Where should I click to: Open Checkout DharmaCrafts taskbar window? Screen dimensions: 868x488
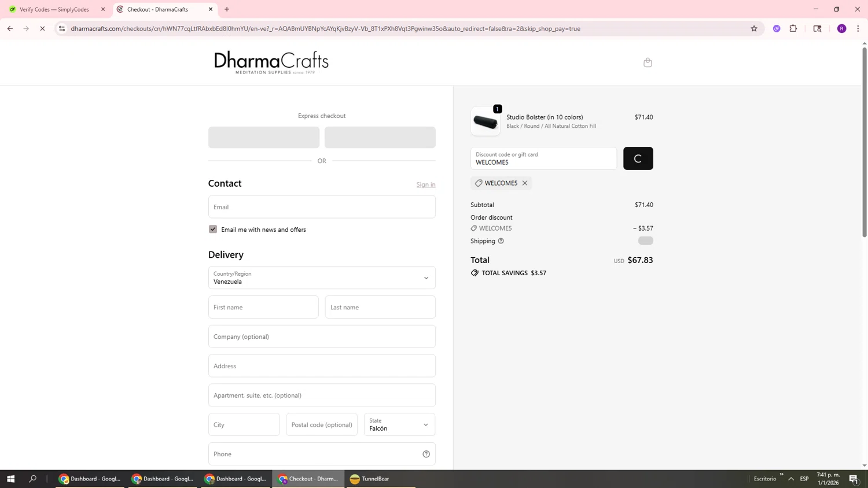point(308,479)
